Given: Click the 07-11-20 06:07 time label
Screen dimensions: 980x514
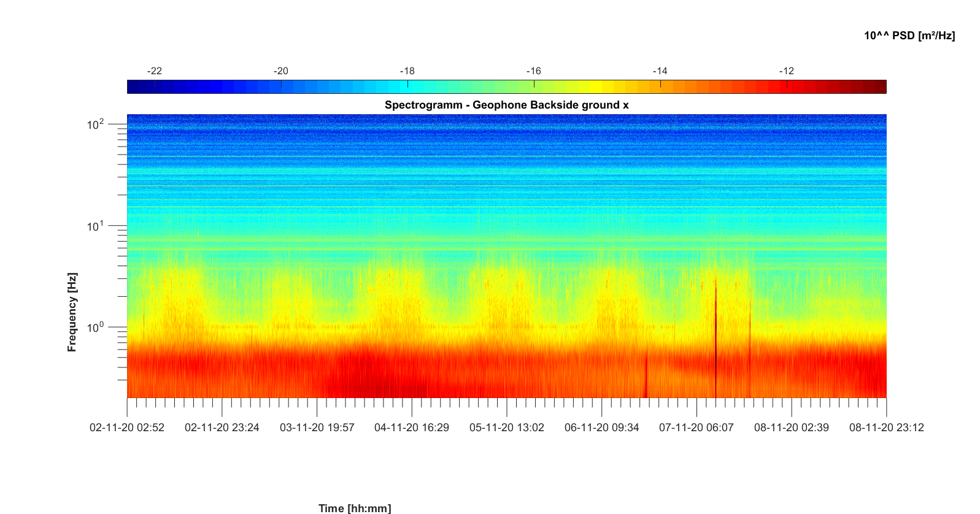Looking at the screenshot, I should click(696, 428).
